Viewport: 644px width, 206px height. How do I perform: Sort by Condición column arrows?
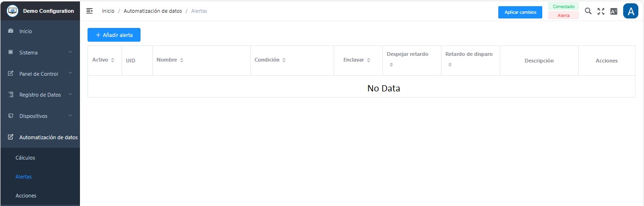tap(284, 60)
